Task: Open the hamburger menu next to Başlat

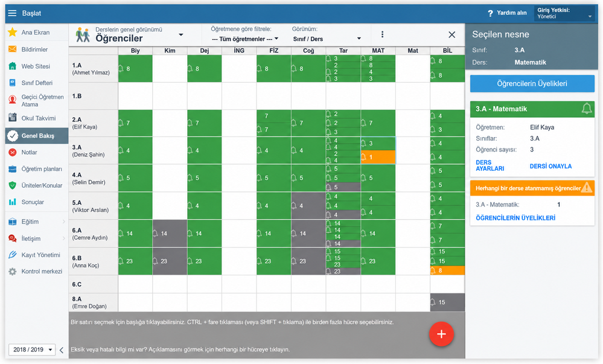Action: tap(12, 13)
